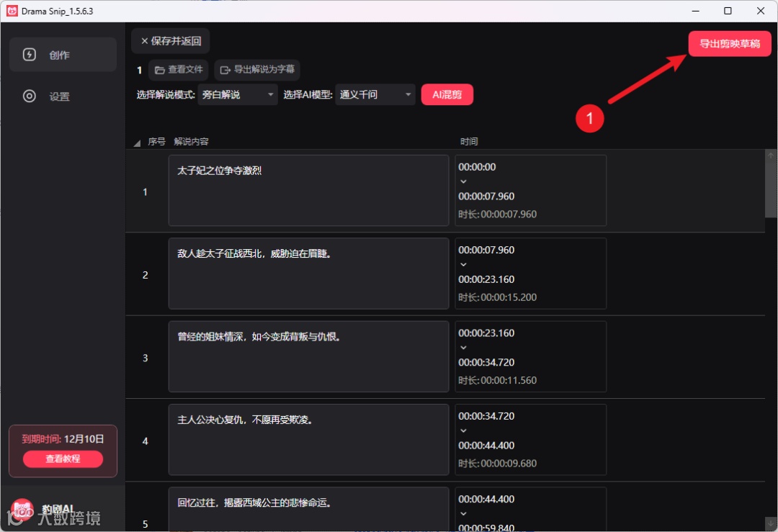Click the 时间 column header

(469, 142)
